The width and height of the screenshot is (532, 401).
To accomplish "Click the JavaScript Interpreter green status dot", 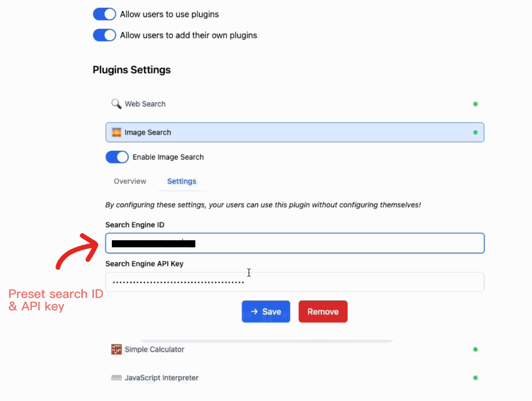I will point(475,378).
